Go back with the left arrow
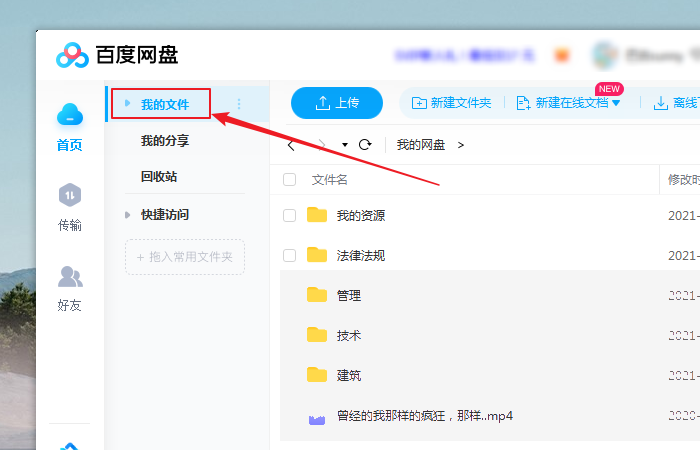 coord(291,145)
